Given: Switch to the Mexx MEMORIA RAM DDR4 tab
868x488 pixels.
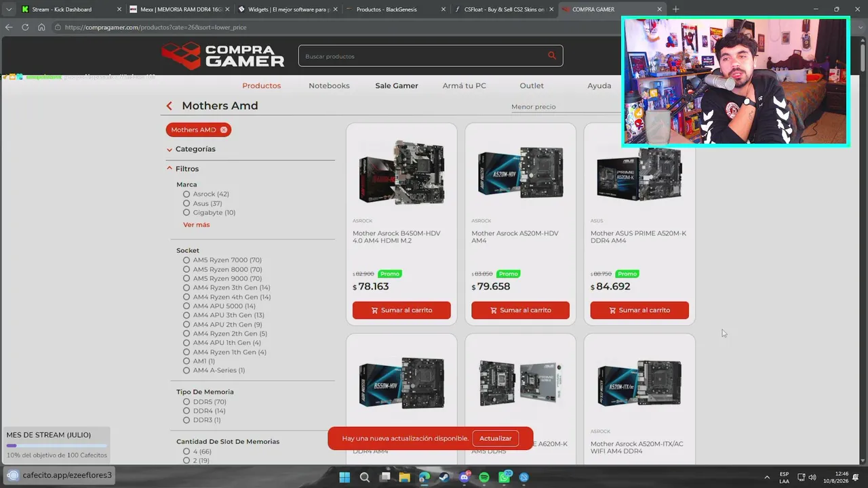Looking at the screenshot, I should pyautogui.click(x=180, y=9).
